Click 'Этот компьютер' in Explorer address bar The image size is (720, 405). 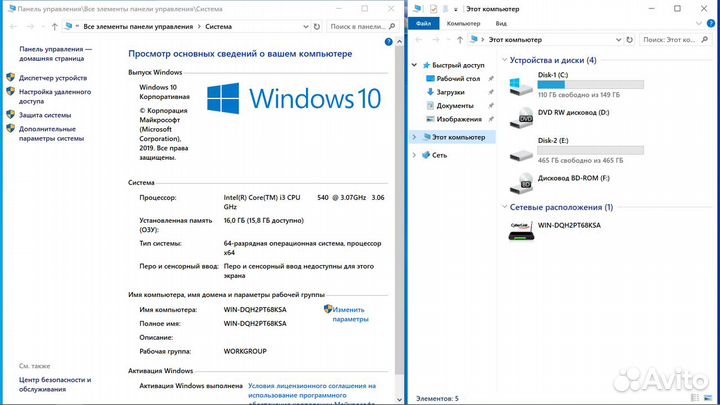coord(515,40)
